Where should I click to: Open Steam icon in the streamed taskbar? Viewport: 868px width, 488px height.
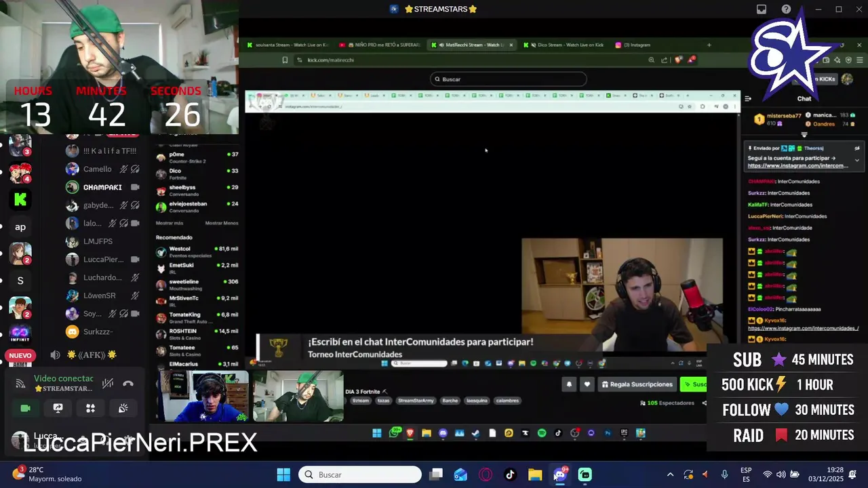coord(475,433)
